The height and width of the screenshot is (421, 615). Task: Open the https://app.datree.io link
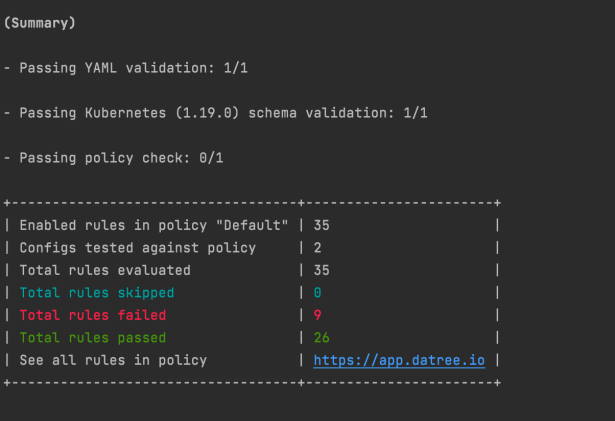click(399, 360)
